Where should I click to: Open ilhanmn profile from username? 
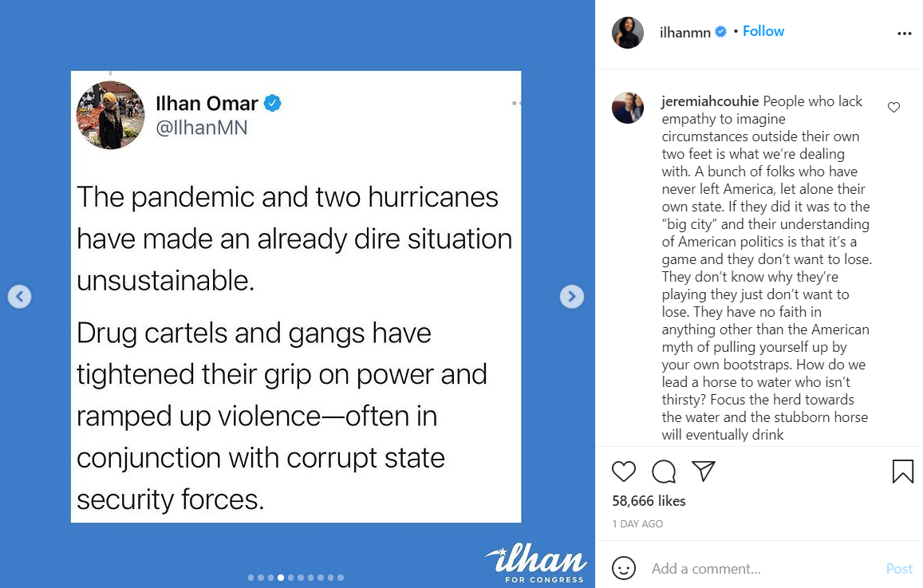684,33
